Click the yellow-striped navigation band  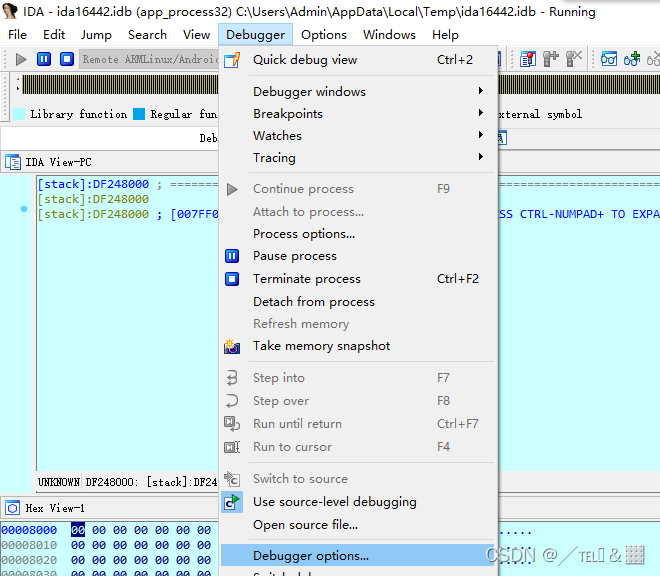tap(120, 85)
